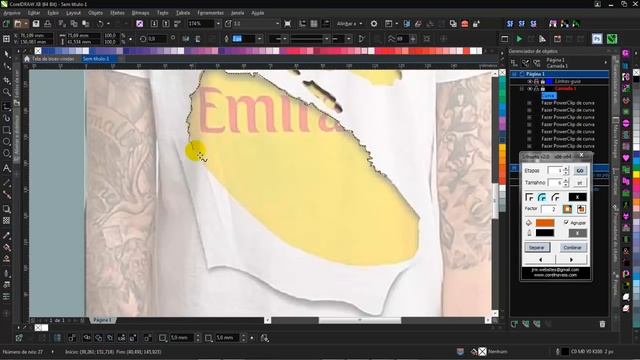
Task: Click the no-color X swatch on the palette
Action: click(38, 51)
